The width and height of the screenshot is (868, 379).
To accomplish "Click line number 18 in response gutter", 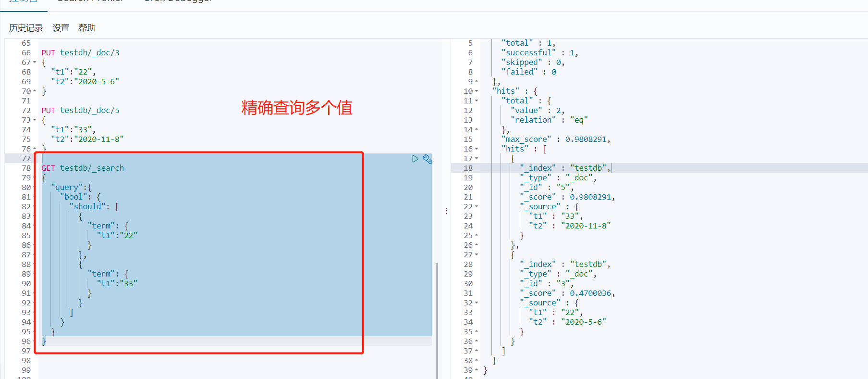I will coord(468,168).
